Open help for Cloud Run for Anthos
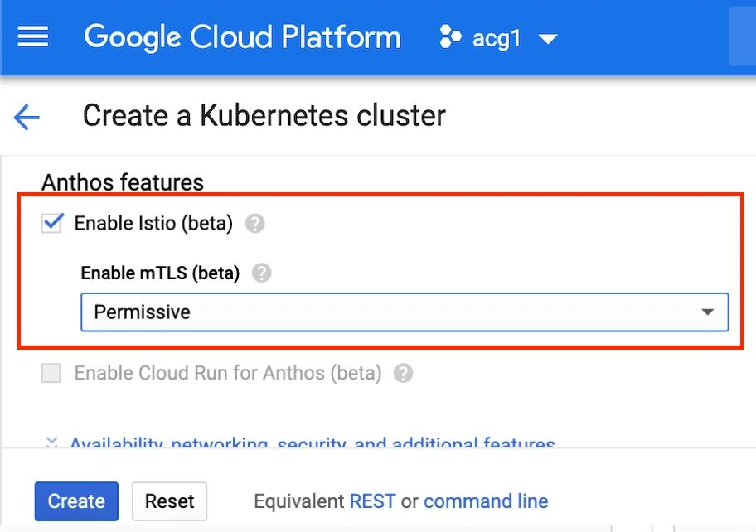Image resolution: width=756 pixels, height=532 pixels. coord(403,373)
